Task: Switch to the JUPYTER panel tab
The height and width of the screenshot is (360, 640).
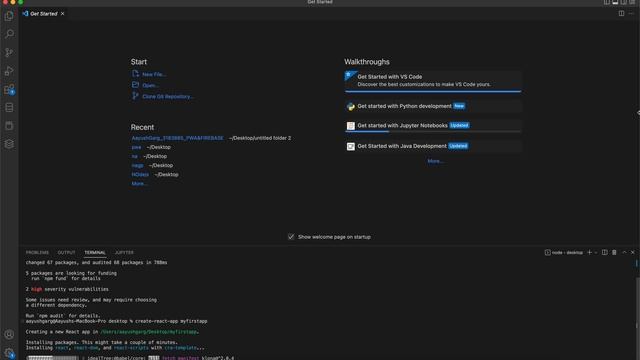Action: click(124, 253)
